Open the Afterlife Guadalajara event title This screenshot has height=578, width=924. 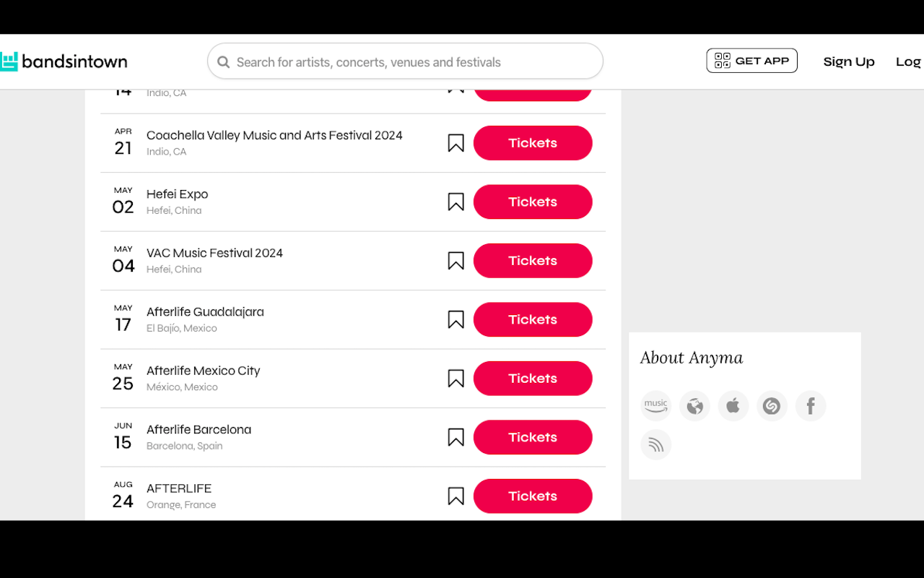click(x=205, y=312)
